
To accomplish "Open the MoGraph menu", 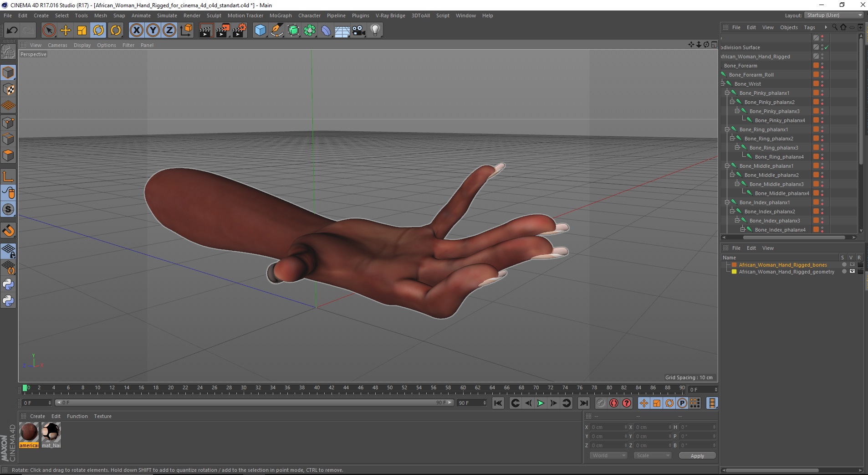I will point(281,15).
